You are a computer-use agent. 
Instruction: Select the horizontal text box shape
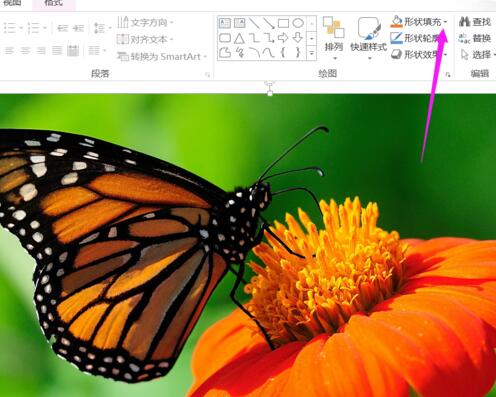pos(225,23)
